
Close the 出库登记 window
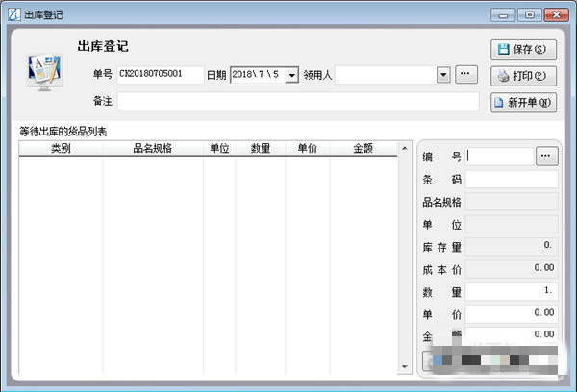557,15
